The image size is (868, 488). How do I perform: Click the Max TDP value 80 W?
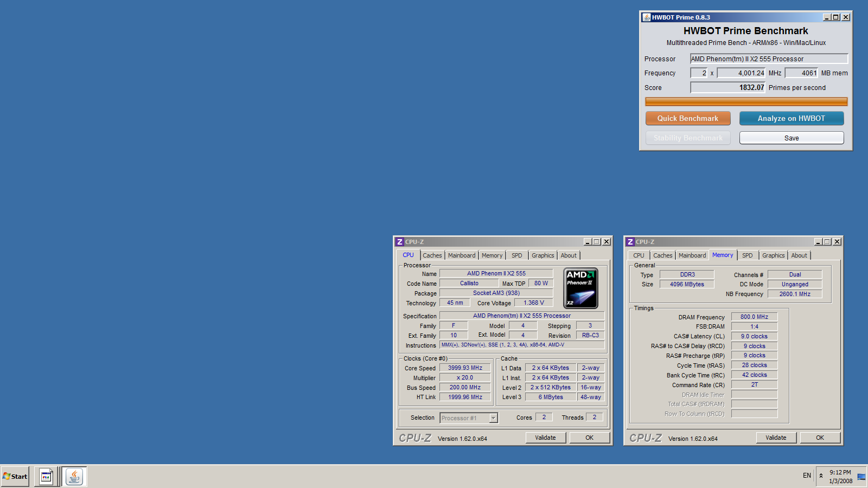[541, 283]
